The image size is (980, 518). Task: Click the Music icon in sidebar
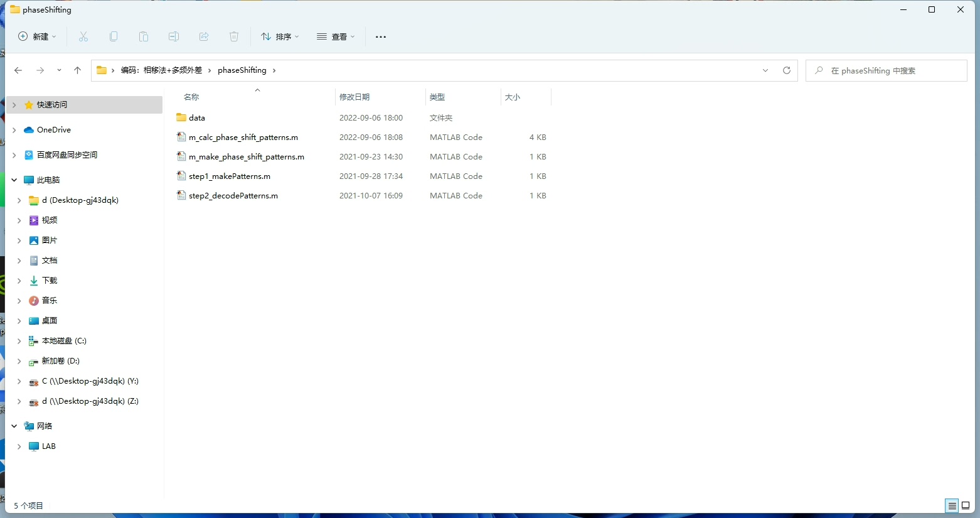click(34, 301)
